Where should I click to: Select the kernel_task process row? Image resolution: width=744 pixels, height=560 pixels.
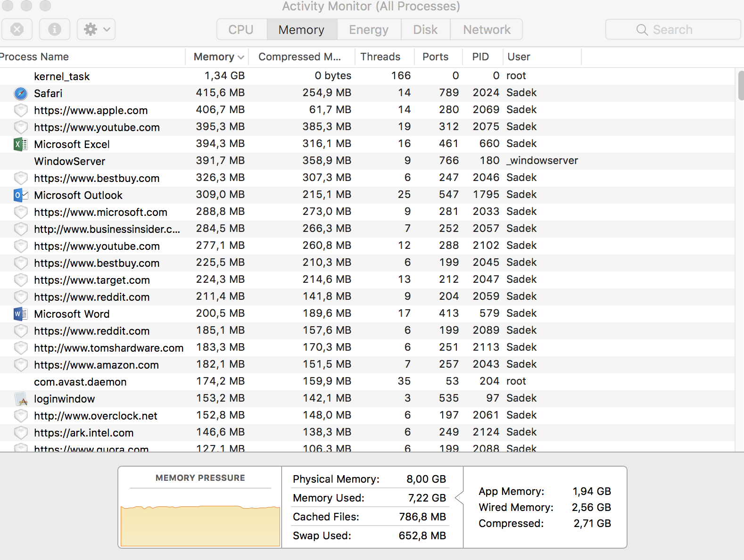coord(367,76)
